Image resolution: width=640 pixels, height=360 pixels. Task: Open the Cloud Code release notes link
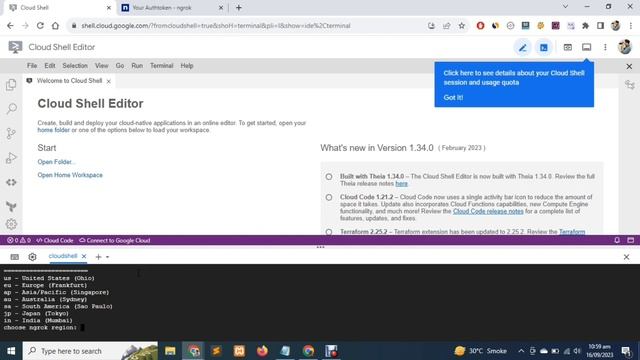point(488,211)
